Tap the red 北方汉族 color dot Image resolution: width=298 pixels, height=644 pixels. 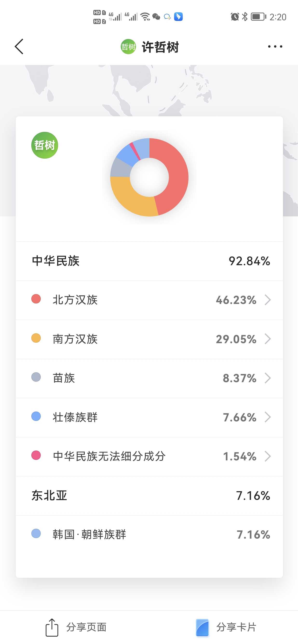coord(36,299)
